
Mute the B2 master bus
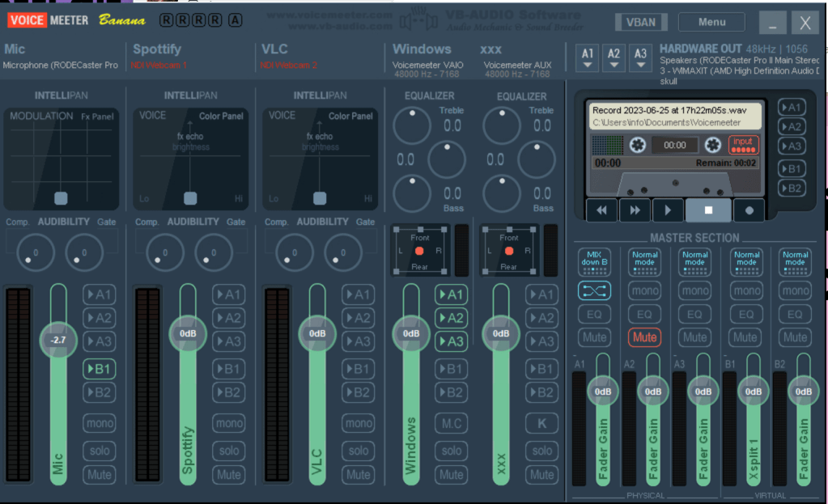(795, 337)
